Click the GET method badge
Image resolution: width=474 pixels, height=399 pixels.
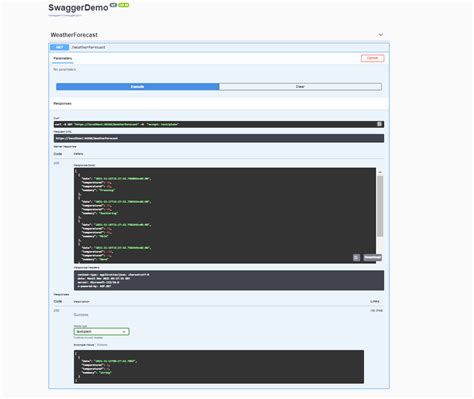click(x=59, y=47)
